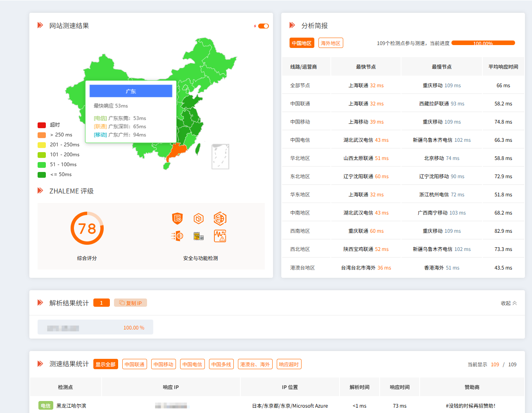Toggle the switch beside the lightning icon
This screenshot has width=532, height=413.
coord(264,26)
